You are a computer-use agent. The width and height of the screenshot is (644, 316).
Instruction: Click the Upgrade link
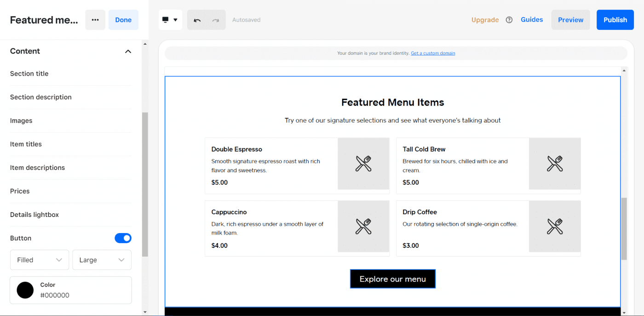[485, 20]
